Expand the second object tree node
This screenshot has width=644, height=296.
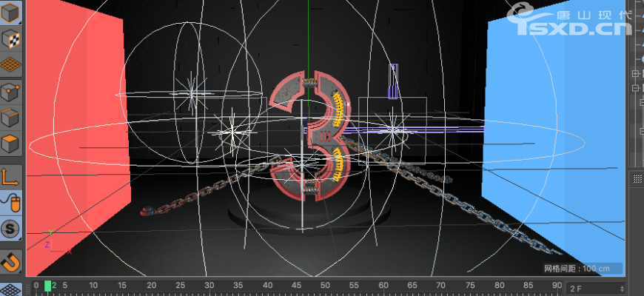pyautogui.click(x=634, y=87)
